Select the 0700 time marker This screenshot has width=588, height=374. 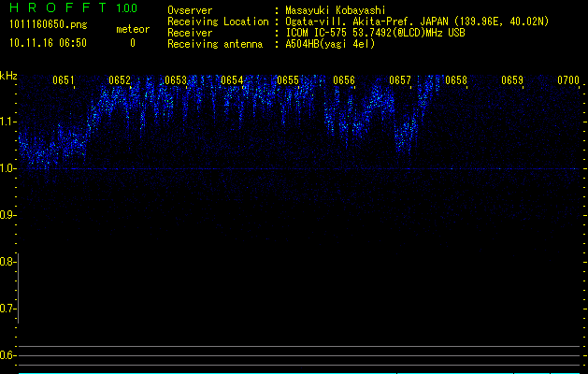pos(568,80)
